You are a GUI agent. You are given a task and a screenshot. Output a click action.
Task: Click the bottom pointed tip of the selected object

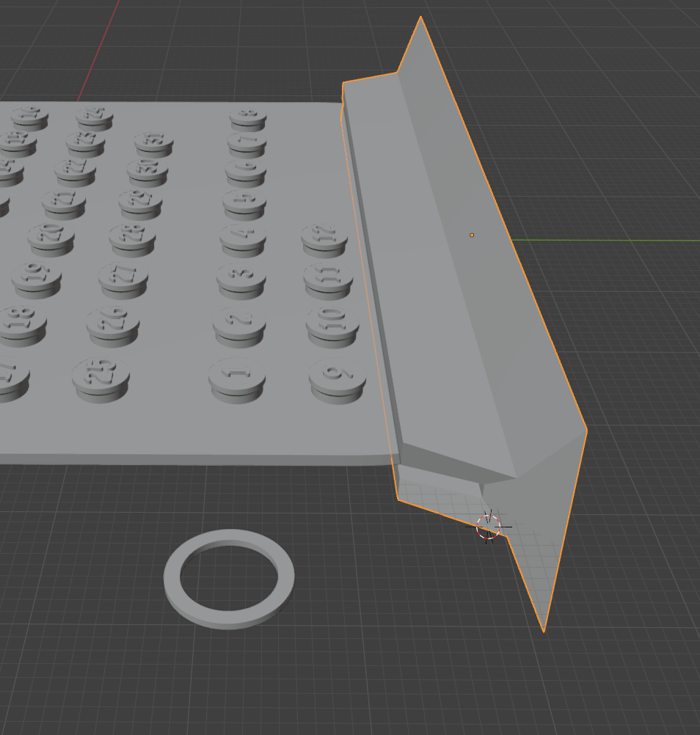[543, 629]
